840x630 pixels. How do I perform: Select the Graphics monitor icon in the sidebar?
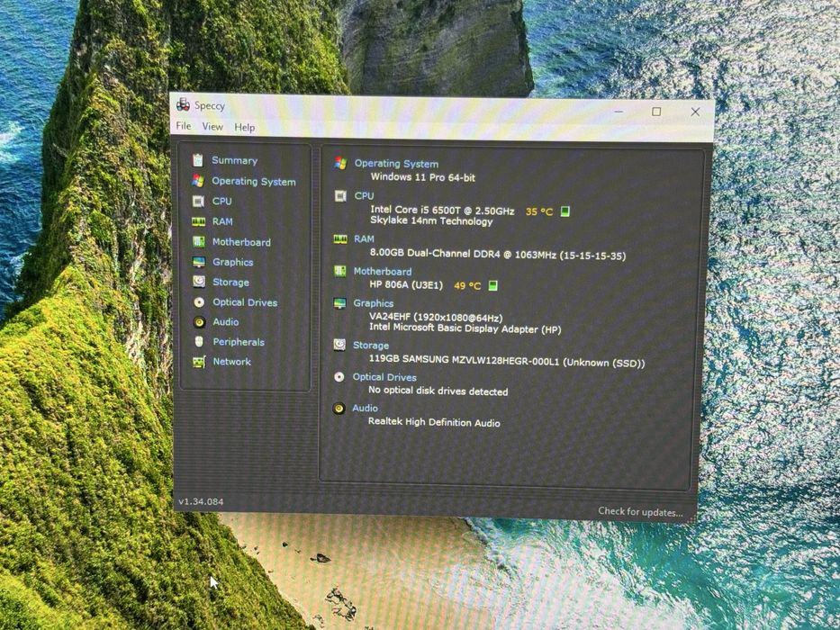tap(199, 262)
